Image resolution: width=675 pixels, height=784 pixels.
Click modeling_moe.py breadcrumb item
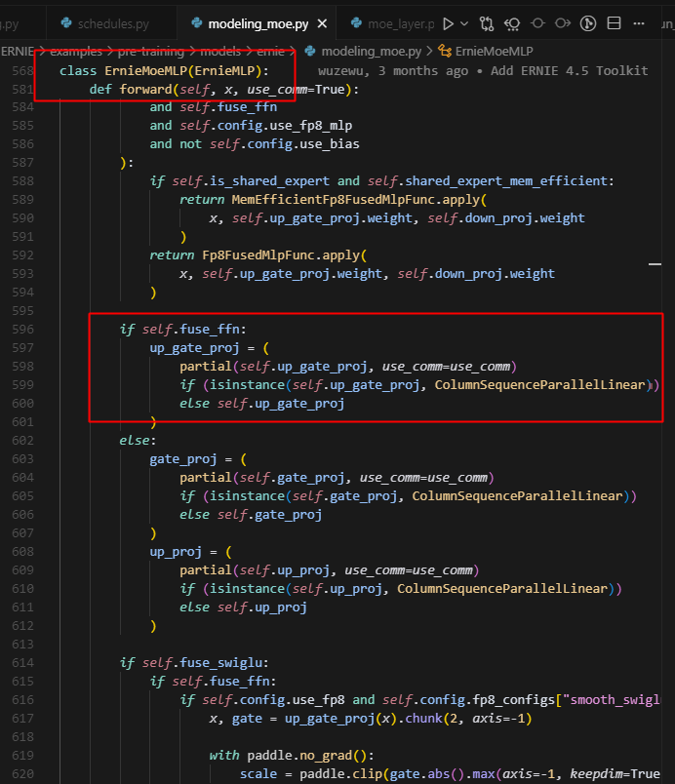[x=371, y=50]
